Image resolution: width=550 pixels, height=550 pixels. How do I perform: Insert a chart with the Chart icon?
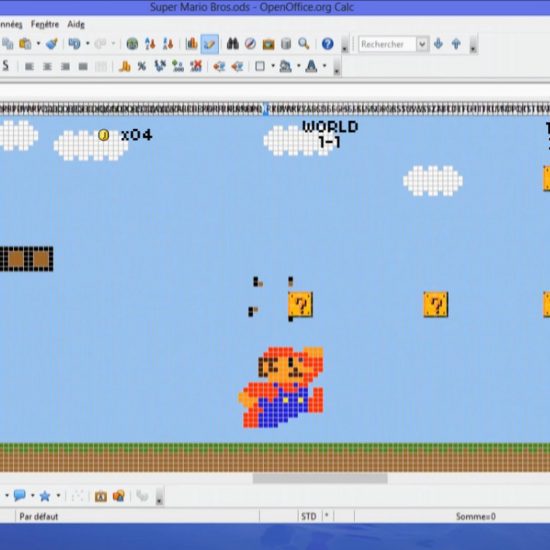[192, 44]
